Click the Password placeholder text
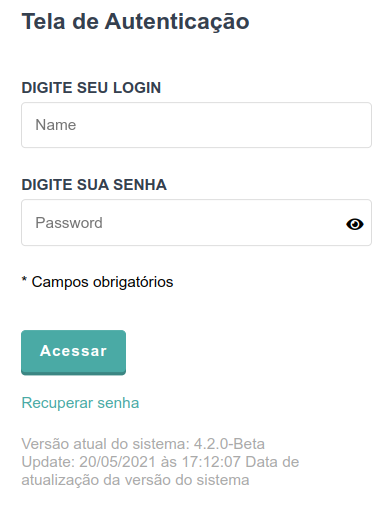Screen dimensions: 383x509 [69, 223]
